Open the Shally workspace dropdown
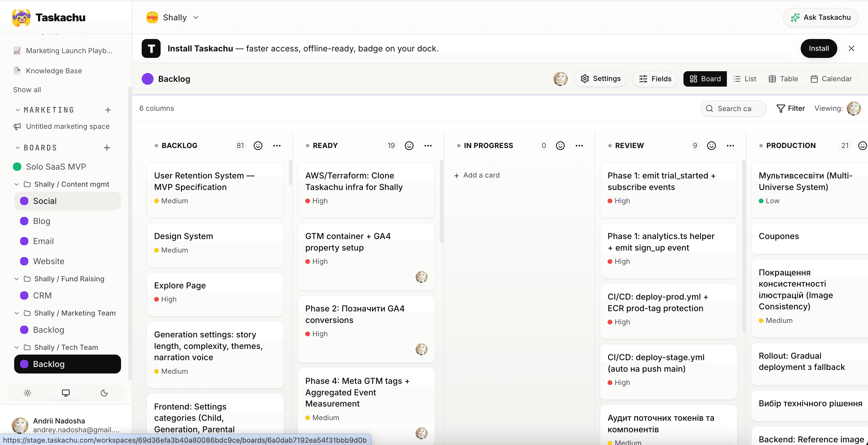 coord(196,17)
